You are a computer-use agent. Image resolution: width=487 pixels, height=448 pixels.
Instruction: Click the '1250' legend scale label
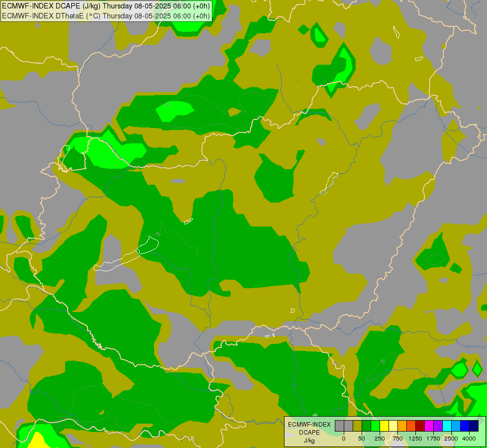tap(415, 439)
